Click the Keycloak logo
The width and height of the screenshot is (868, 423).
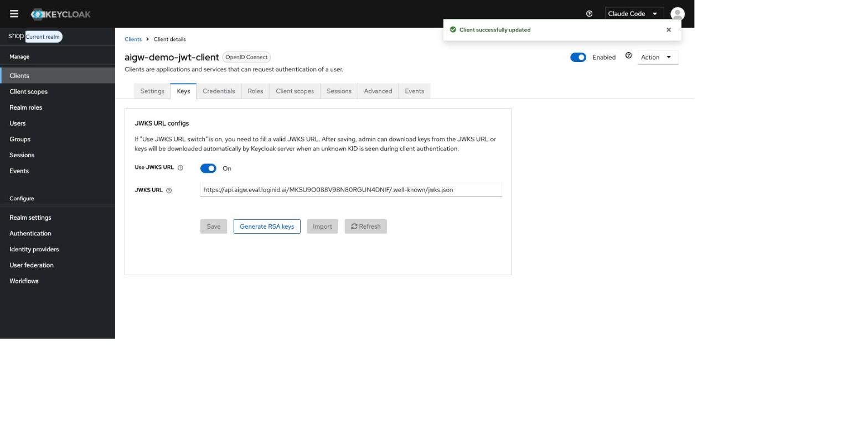point(61,14)
